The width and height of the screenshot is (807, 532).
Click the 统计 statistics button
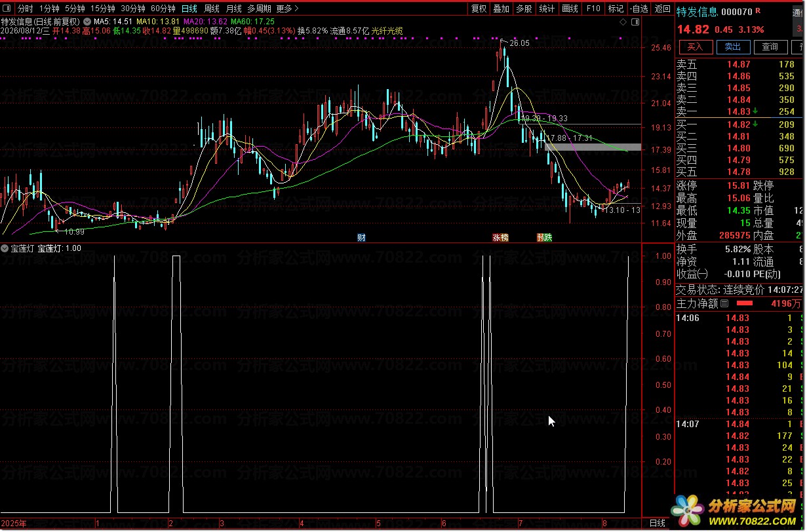546,9
